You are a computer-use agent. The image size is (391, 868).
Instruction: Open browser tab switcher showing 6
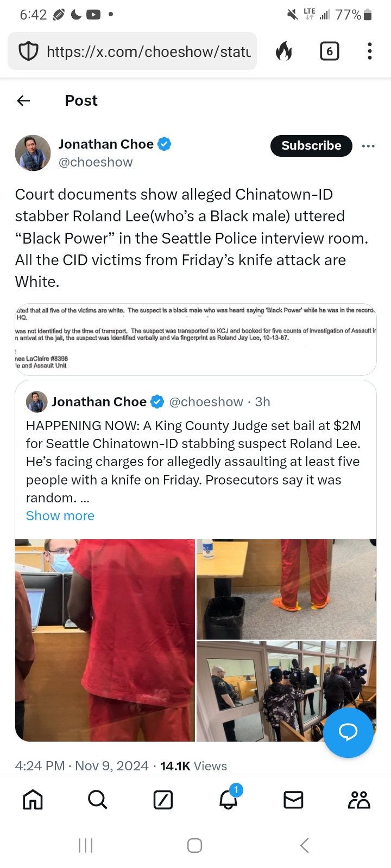tap(329, 52)
